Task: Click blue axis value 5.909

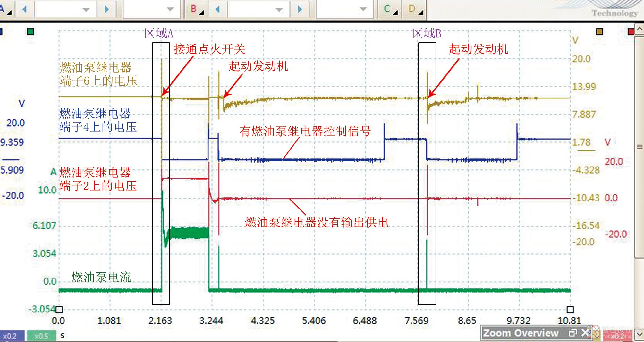Action: (x=12, y=170)
